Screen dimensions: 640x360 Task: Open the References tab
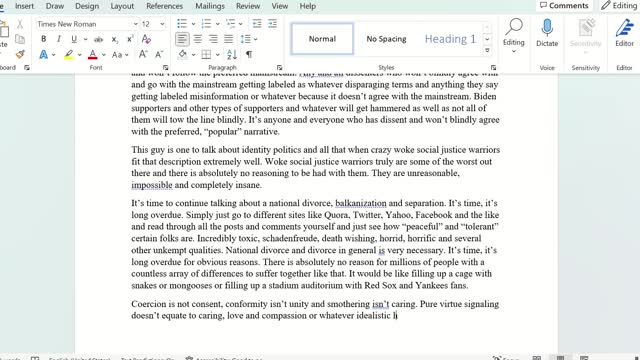pos(164,6)
